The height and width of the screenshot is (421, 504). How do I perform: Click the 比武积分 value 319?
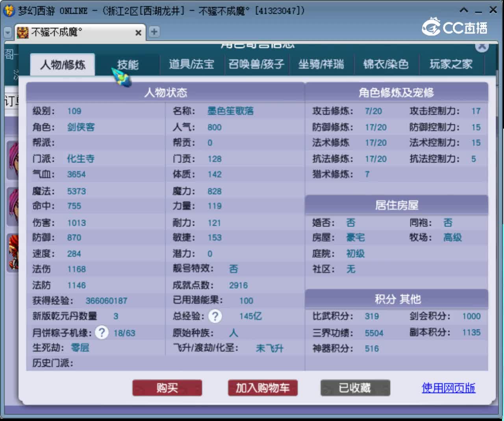click(372, 317)
